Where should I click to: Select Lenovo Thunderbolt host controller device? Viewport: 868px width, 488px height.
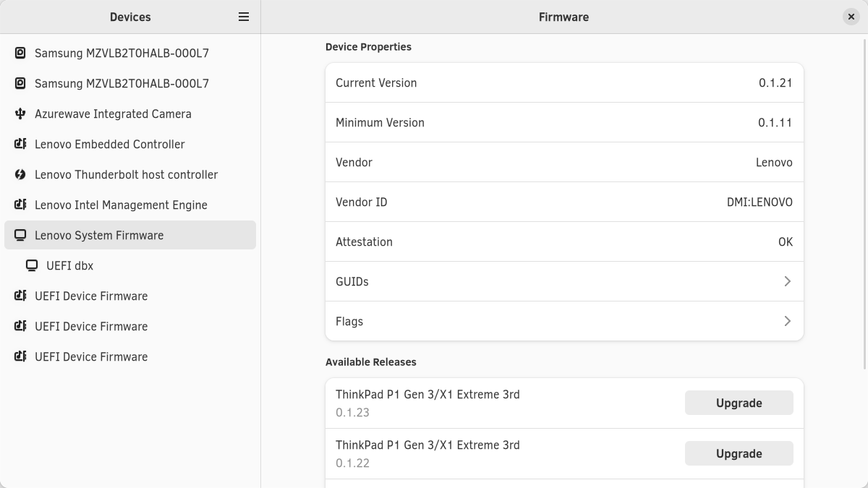(x=126, y=174)
